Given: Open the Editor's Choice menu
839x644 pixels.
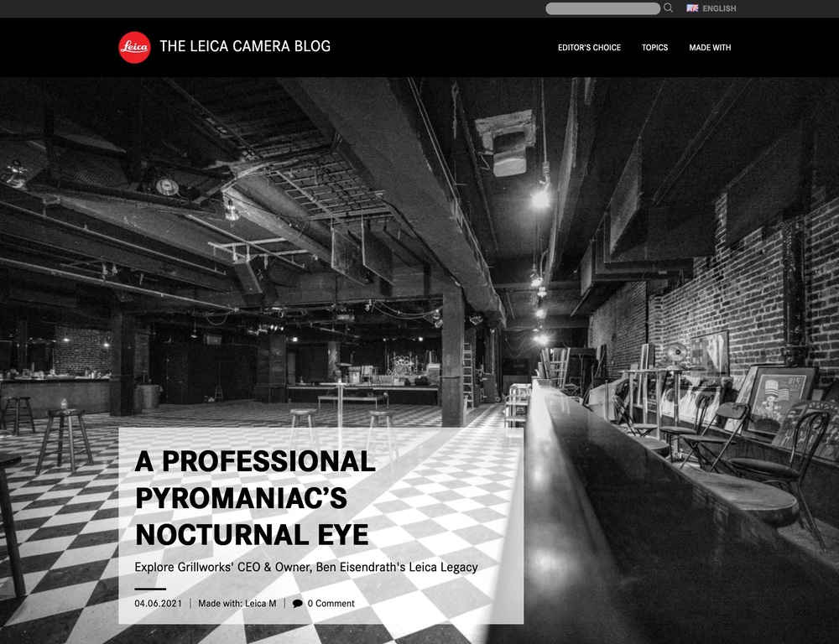Looking at the screenshot, I should pyautogui.click(x=589, y=48).
